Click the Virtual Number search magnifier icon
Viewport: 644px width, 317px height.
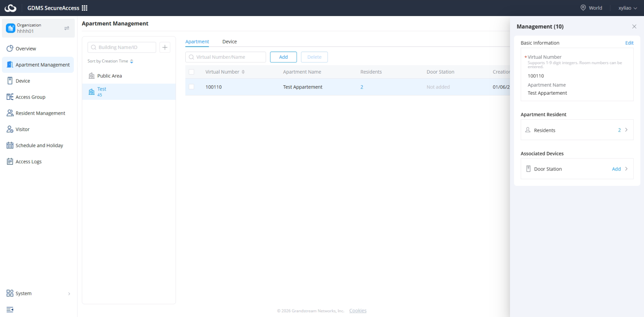(x=191, y=57)
